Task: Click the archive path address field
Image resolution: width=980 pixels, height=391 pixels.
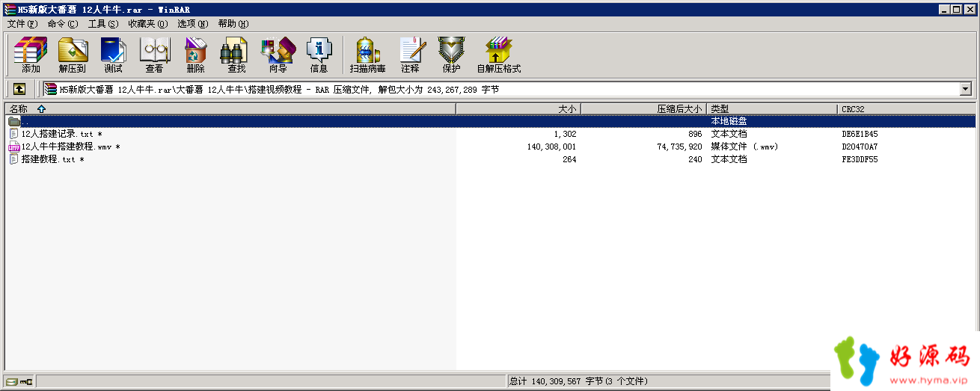Action: (x=507, y=90)
